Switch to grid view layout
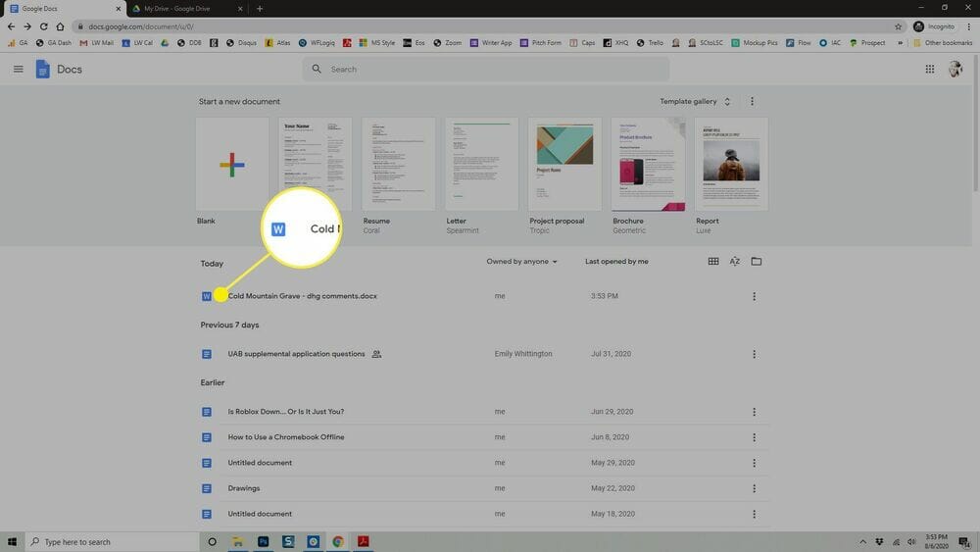This screenshot has height=552, width=980. (x=713, y=262)
